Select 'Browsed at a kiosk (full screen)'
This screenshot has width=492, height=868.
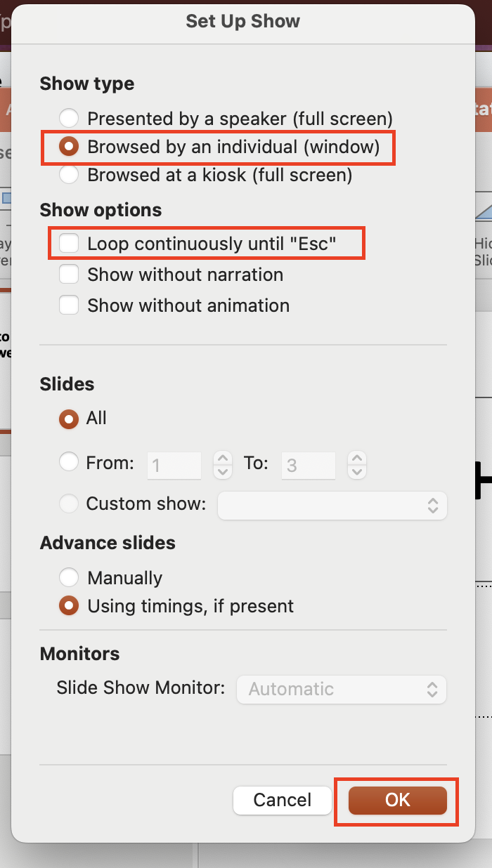pyautogui.click(x=68, y=174)
